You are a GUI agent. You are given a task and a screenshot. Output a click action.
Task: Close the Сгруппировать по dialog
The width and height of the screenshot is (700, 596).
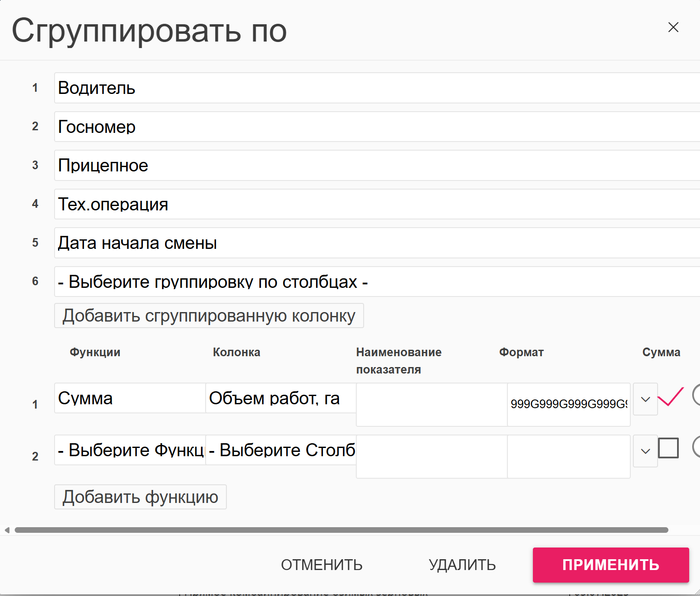(x=673, y=27)
